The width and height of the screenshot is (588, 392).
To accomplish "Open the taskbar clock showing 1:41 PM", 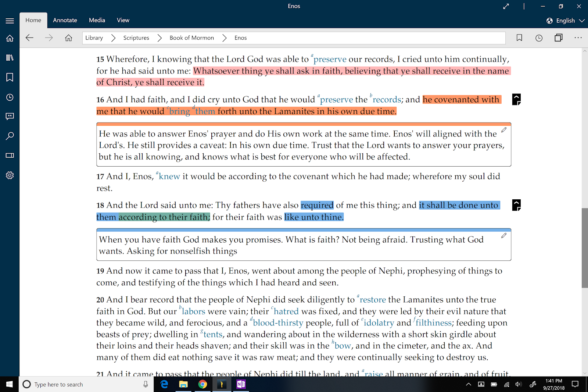I will point(554,384).
